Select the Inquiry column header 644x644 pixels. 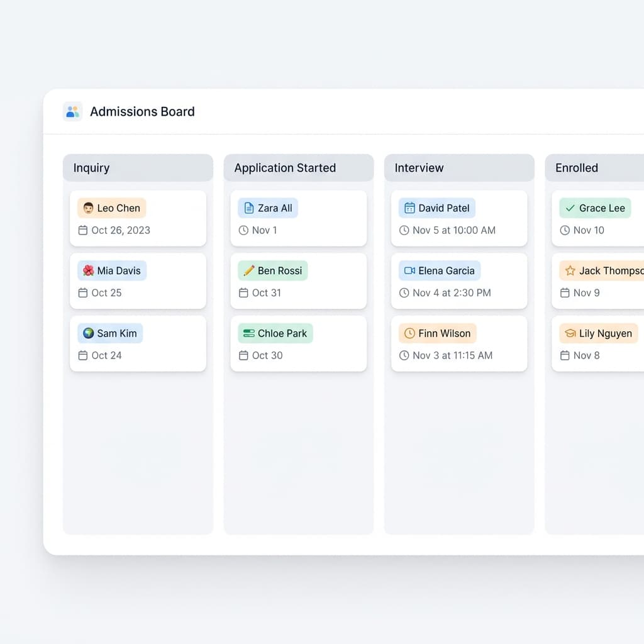pyautogui.click(x=138, y=168)
